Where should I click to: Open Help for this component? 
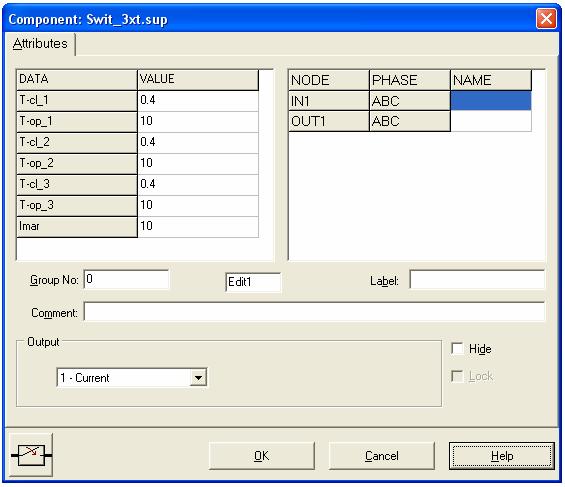pyautogui.click(x=502, y=456)
